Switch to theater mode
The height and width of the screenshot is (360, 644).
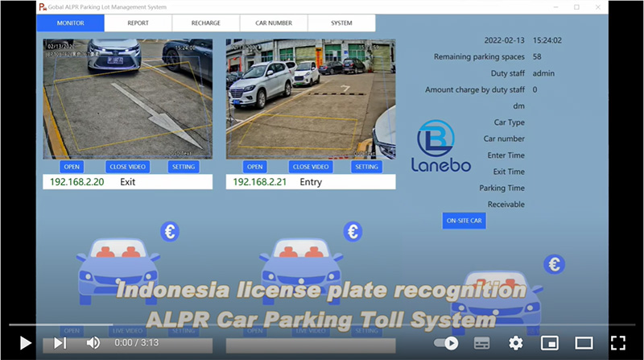pyautogui.click(x=584, y=343)
